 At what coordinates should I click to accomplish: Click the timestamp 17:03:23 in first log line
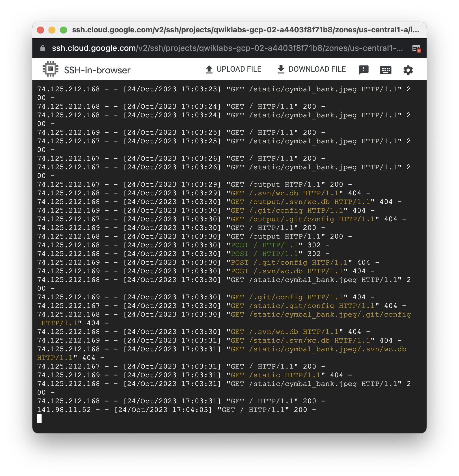pos(199,89)
